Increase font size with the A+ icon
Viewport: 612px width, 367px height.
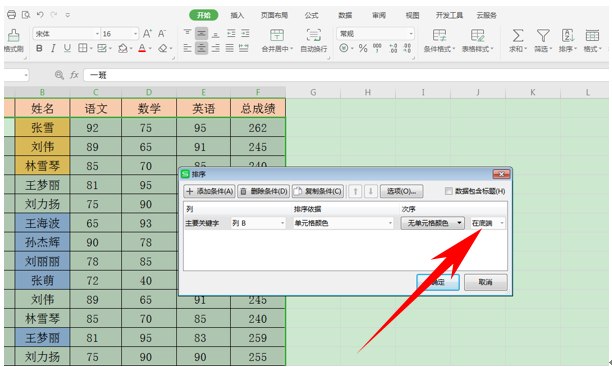point(147,34)
